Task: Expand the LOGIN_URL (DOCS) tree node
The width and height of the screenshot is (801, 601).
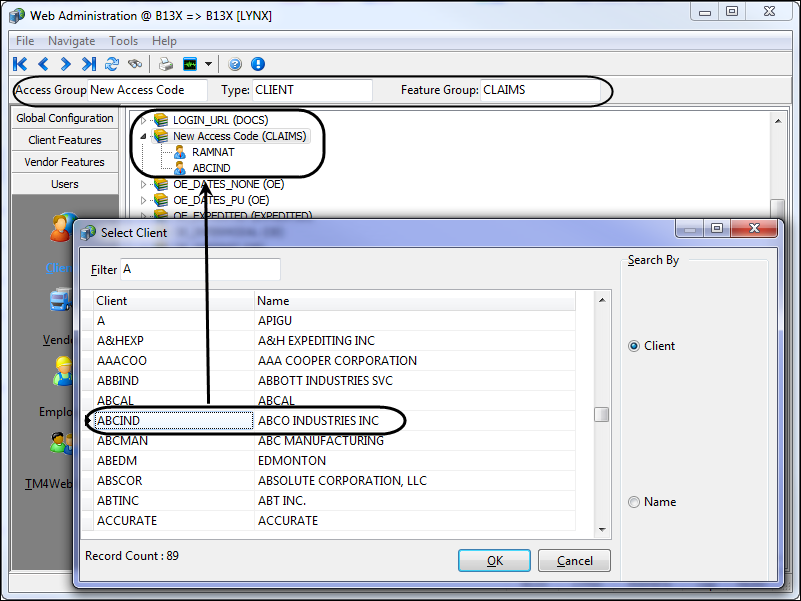Action: pos(144,120)
